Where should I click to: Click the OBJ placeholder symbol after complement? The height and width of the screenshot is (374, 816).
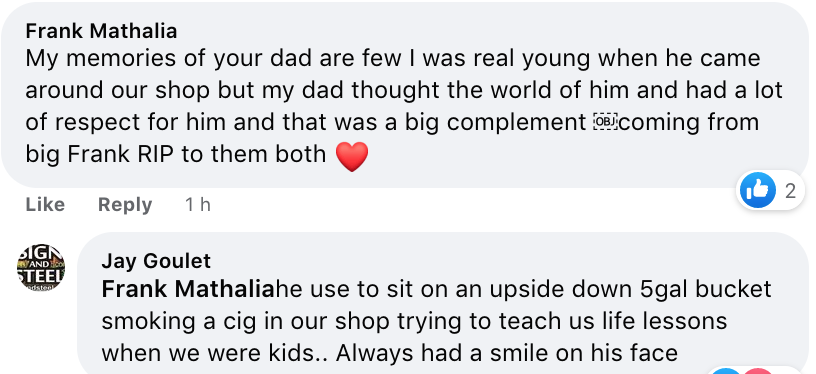click(x=604, y=122)
